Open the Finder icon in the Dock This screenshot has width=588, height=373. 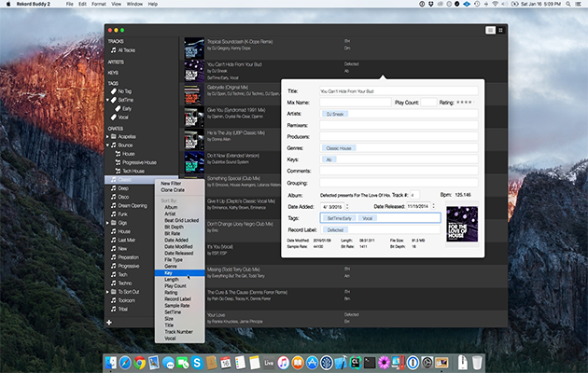(113, 361)
